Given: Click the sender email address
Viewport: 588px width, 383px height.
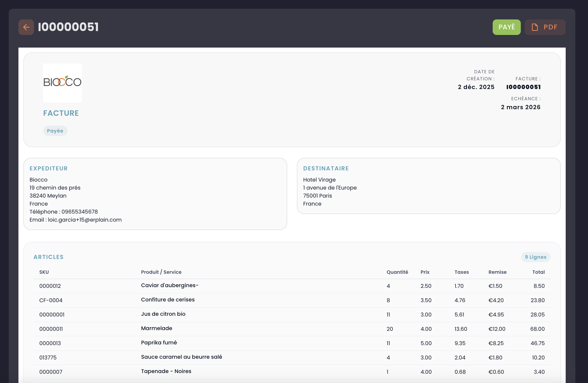Looking at the screenshot, I should (x=84, y=220).
